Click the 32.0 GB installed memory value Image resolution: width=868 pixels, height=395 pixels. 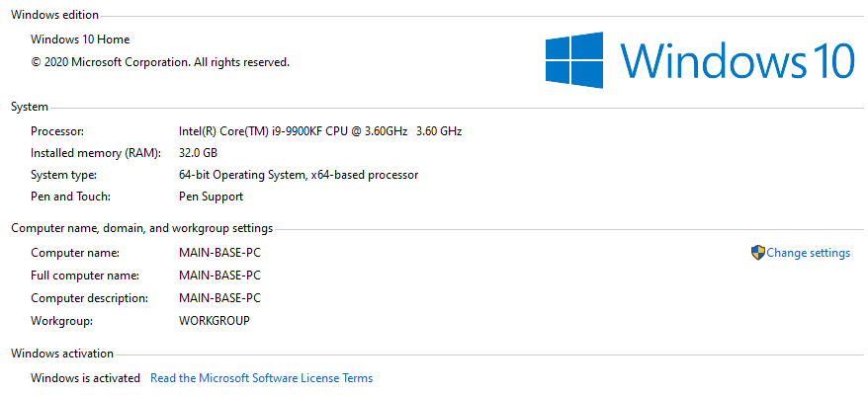pyautogui.click(x=198, y=153)
